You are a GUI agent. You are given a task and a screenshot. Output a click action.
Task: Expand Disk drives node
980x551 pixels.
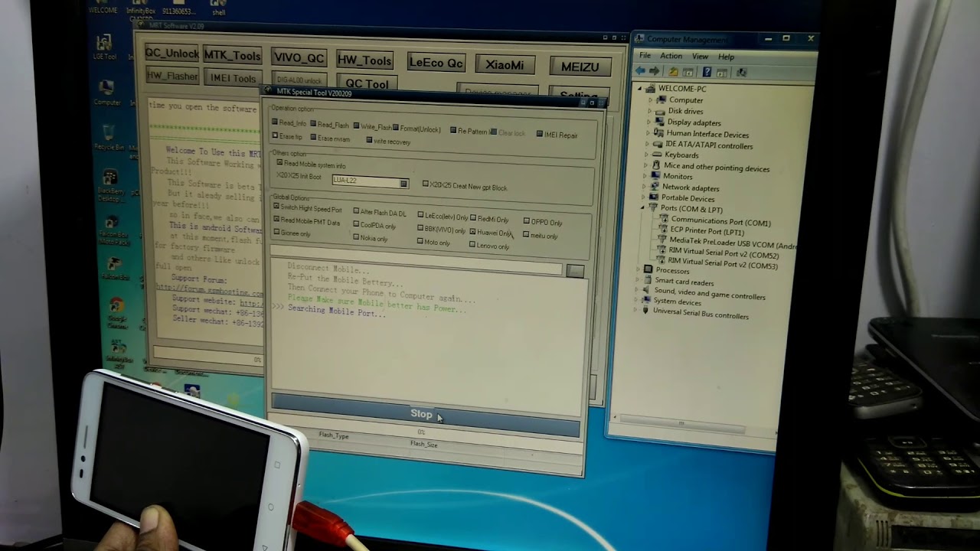[x=650, y=111]
